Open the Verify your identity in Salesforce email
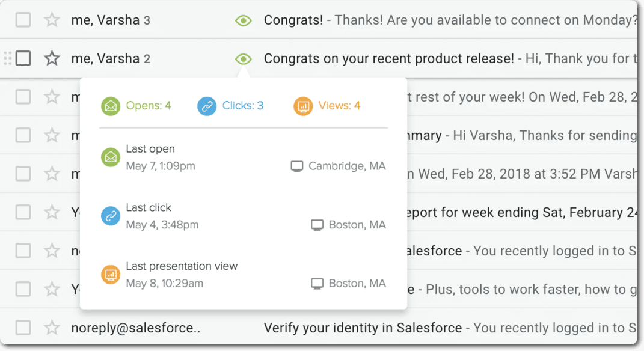 point(363,328)
